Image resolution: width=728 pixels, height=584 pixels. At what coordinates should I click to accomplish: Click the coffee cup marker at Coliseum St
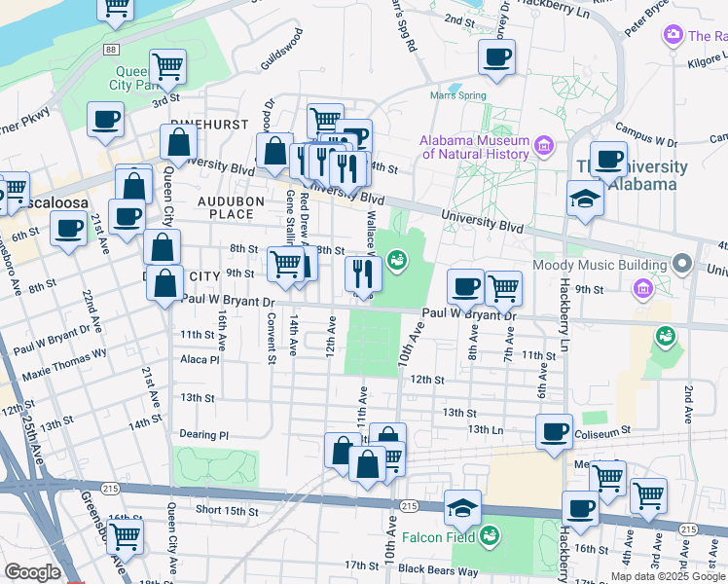[x=554, y=435]
